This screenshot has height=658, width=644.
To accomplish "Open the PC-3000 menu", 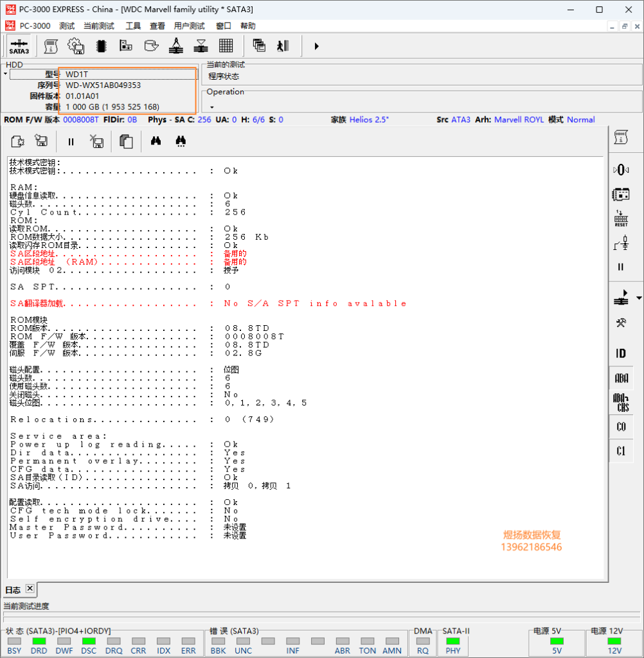I will 35,26.
